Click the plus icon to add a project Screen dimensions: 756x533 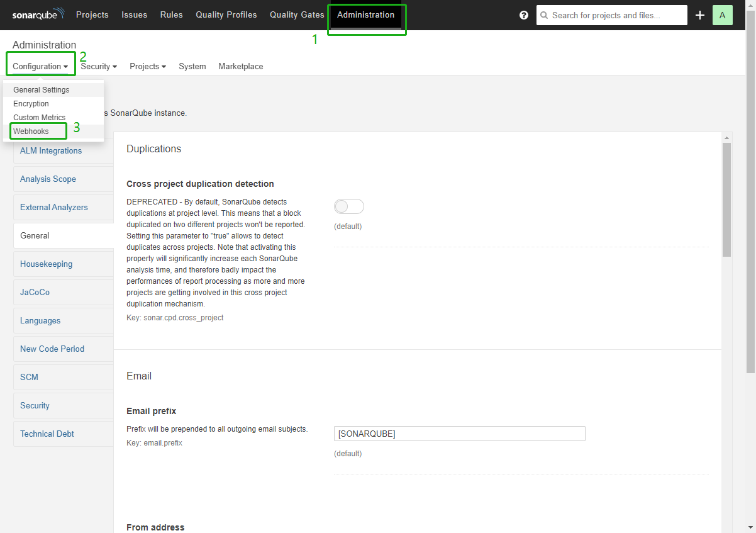pos(700,14)
